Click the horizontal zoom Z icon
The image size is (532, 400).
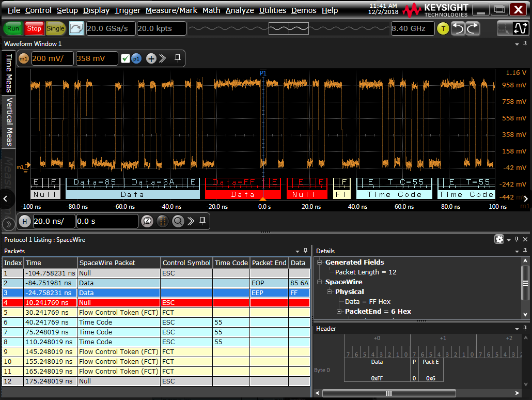tap(147, 221)
